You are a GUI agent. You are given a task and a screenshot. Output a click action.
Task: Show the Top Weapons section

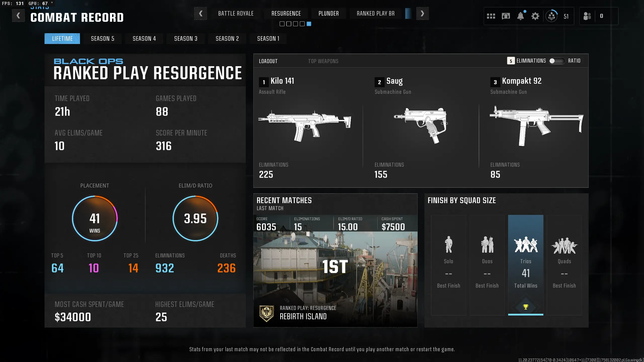(323, 61)
